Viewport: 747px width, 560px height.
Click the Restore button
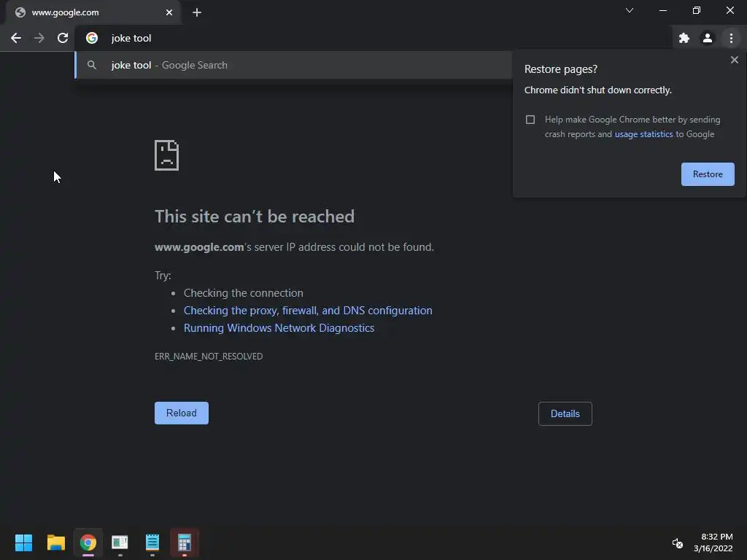[708, 174]
